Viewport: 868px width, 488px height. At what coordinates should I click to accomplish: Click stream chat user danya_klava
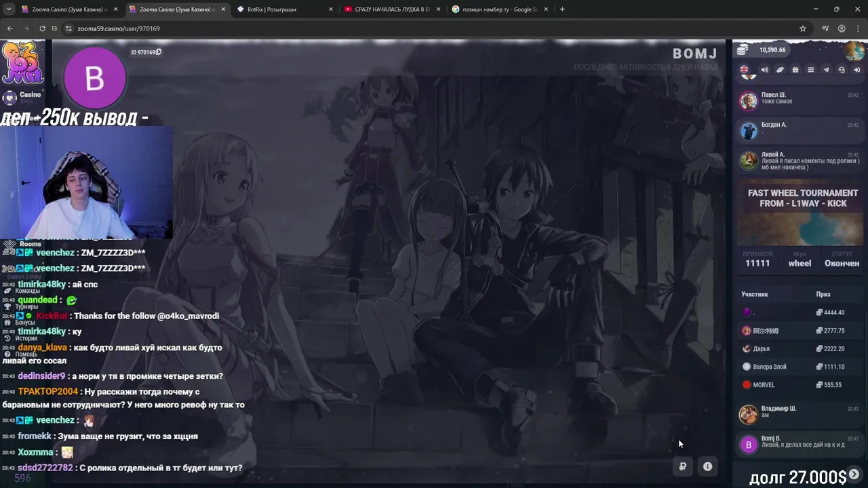[x=43, y=348]
